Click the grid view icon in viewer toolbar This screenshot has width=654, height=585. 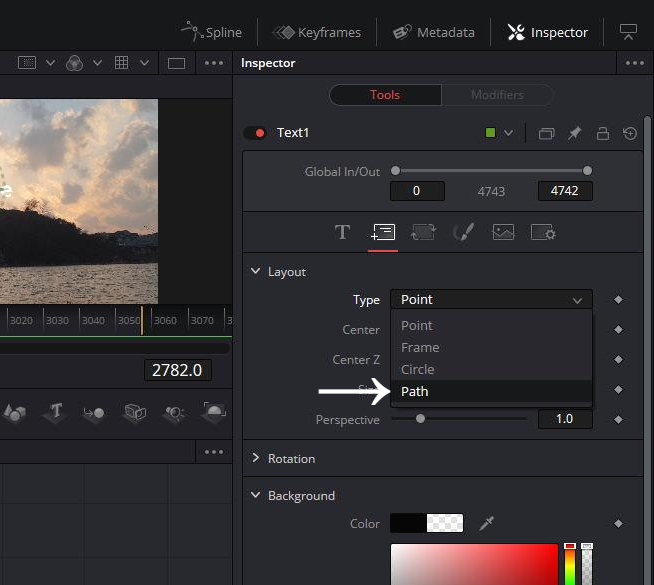click(121, 63)
